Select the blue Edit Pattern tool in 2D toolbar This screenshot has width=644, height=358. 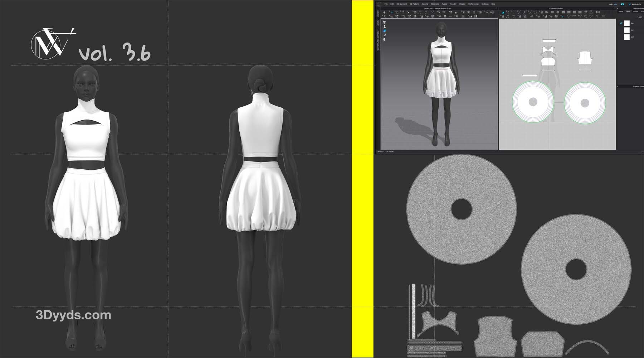[503, 12]
